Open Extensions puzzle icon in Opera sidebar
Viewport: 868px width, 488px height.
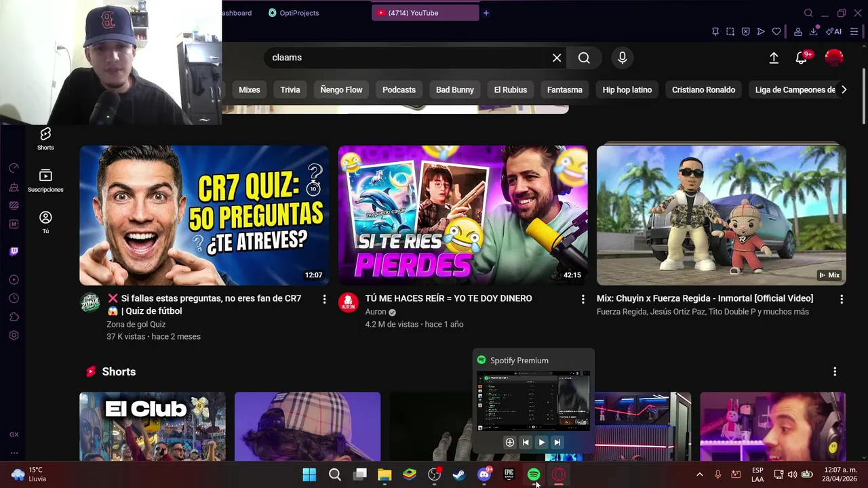click(x=14, y=317)
